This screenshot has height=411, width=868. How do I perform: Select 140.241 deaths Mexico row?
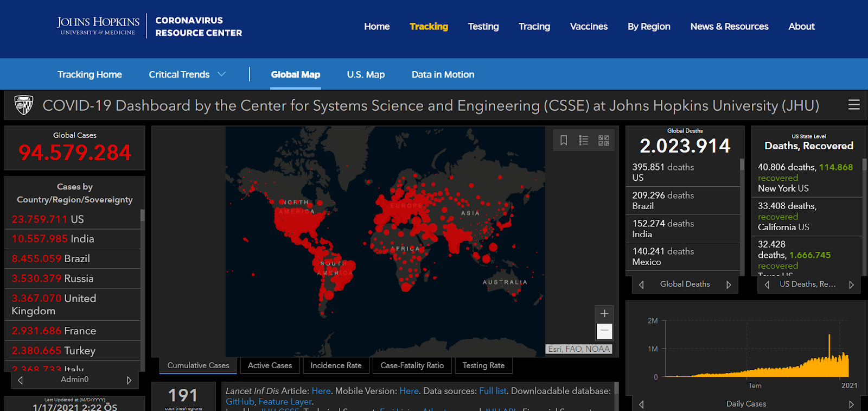684,256
